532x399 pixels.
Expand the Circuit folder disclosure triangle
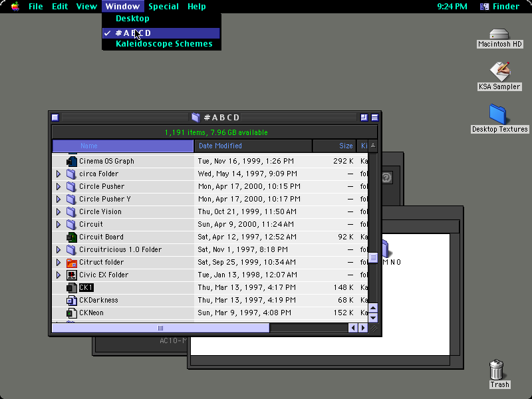click(x=59, y=224)
